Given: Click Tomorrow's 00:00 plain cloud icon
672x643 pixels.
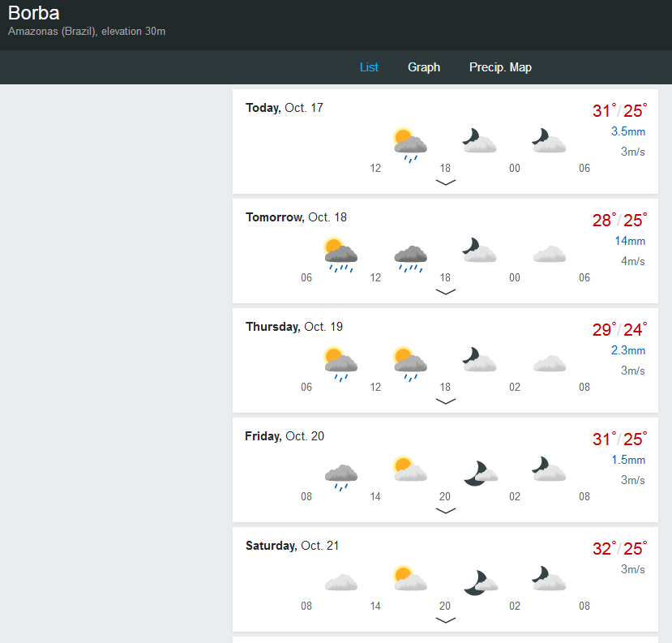Looking at the screenshot, I should [549, 254].
